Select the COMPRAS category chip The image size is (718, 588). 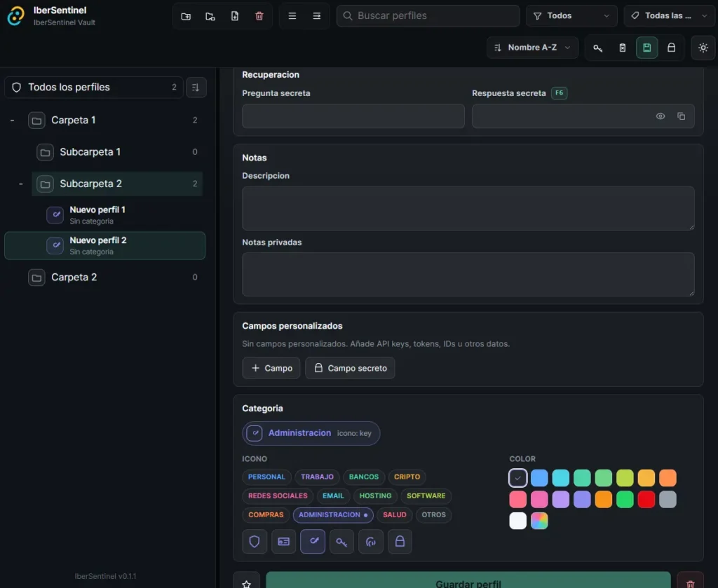[266, 515]
